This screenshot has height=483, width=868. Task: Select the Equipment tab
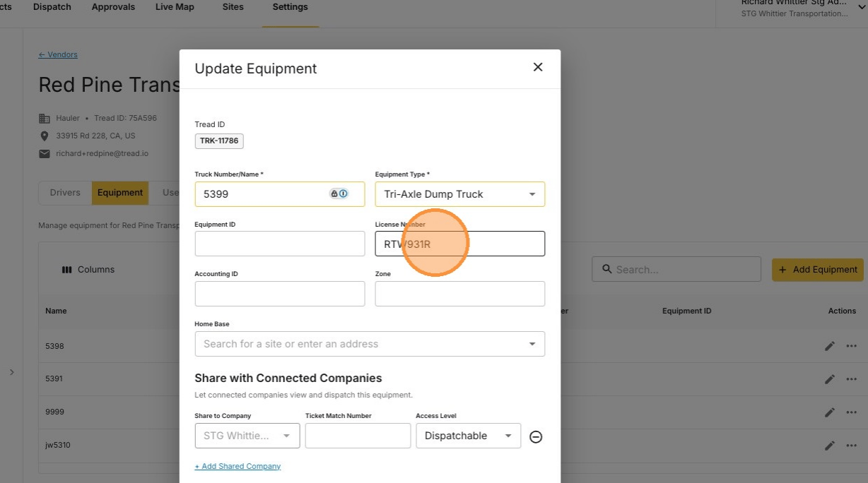tap(120, 193)
